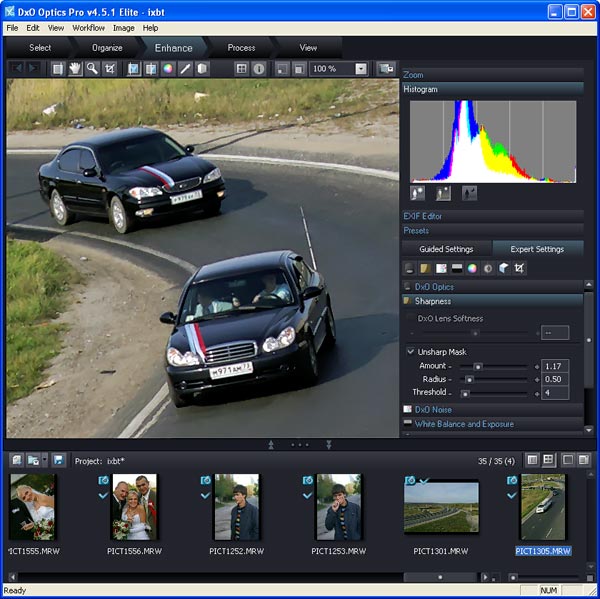
Task: Toggle the single pane layout button
Action: tap(568, 460)
